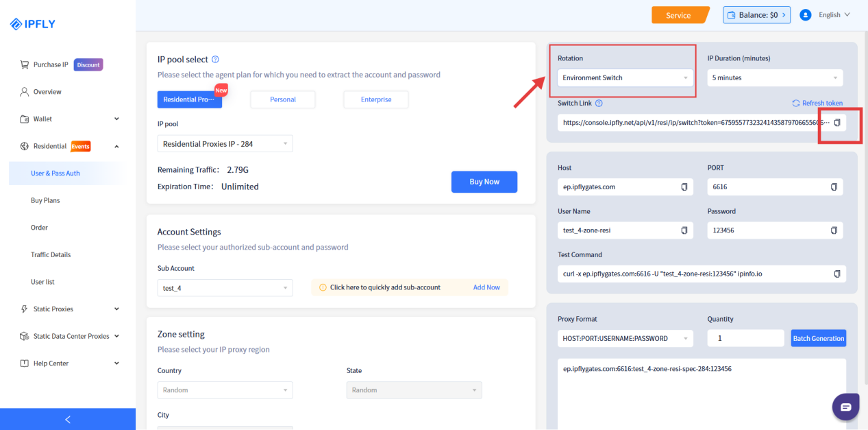Click the Wallet icon in sidebar

24,119
